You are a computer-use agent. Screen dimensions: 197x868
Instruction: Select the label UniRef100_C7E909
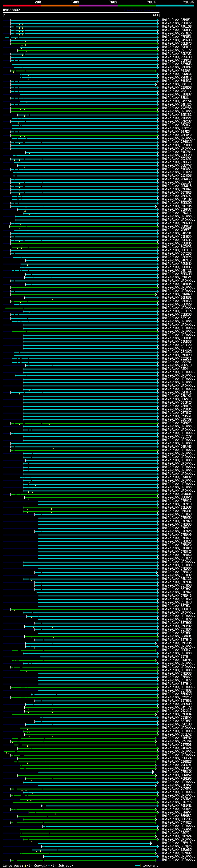[176, 535]
